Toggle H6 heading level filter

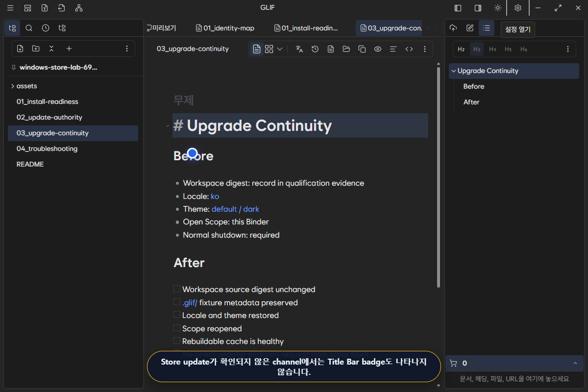(x=524, y=49)
